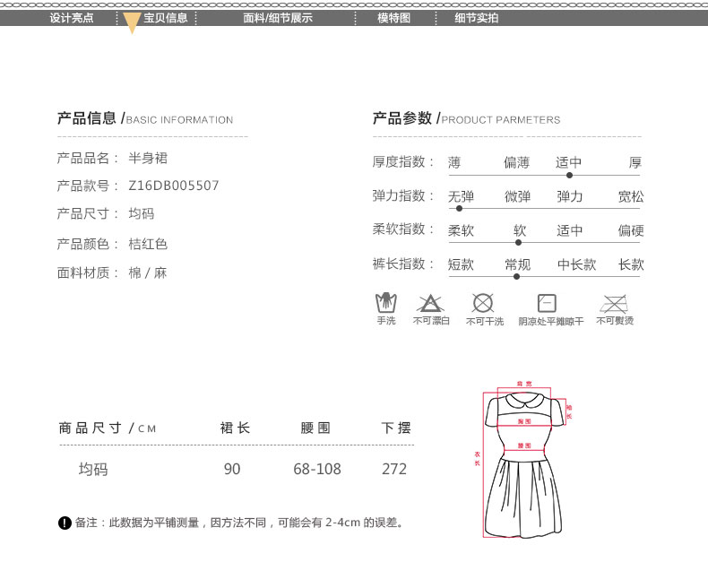Click the length index slider dot

pos(516,276)
